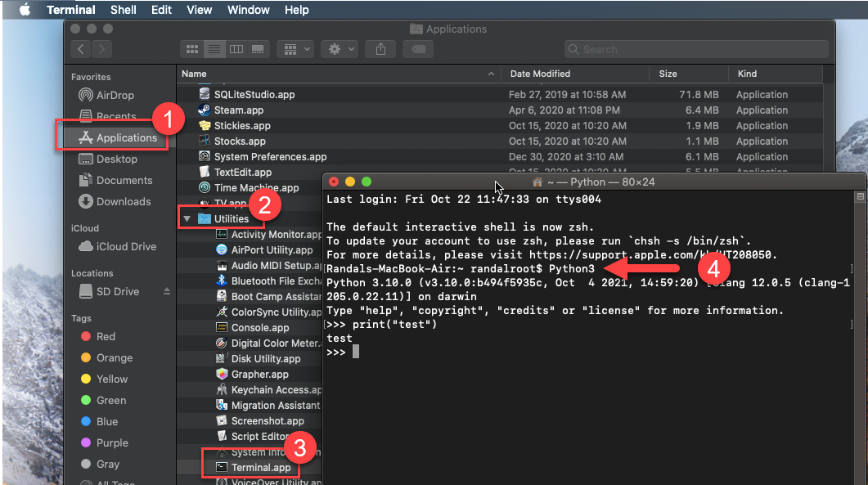Viewport: 868px width, 485px height.
Task: Click the Share button in Finder toolbar
Action: pos(381,49)
